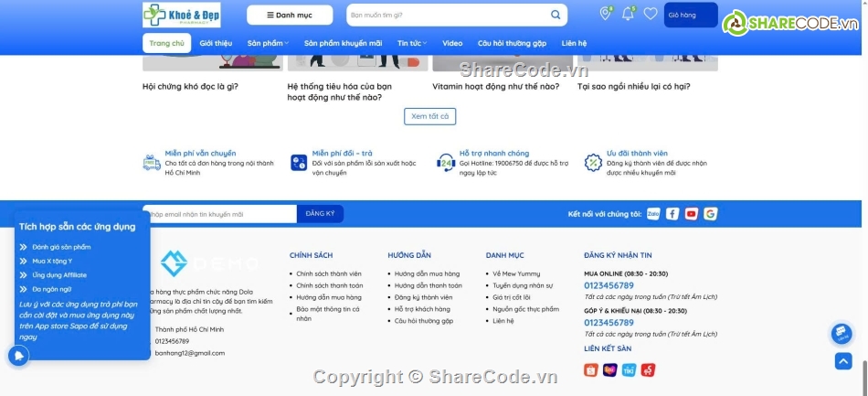
Task: Click the Miễn phí vận chuyển heading
Action: click(x=200, y=154)
